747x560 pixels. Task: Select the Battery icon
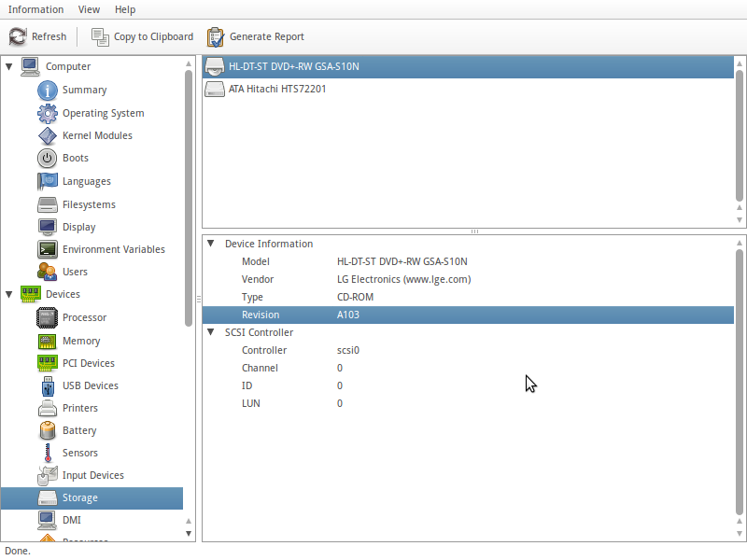coord(48,430)
